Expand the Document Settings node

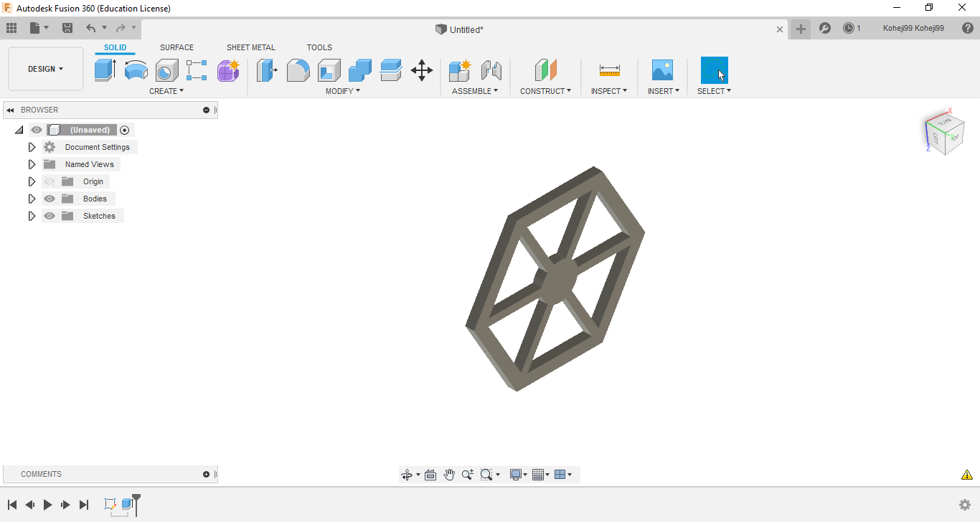32,147
